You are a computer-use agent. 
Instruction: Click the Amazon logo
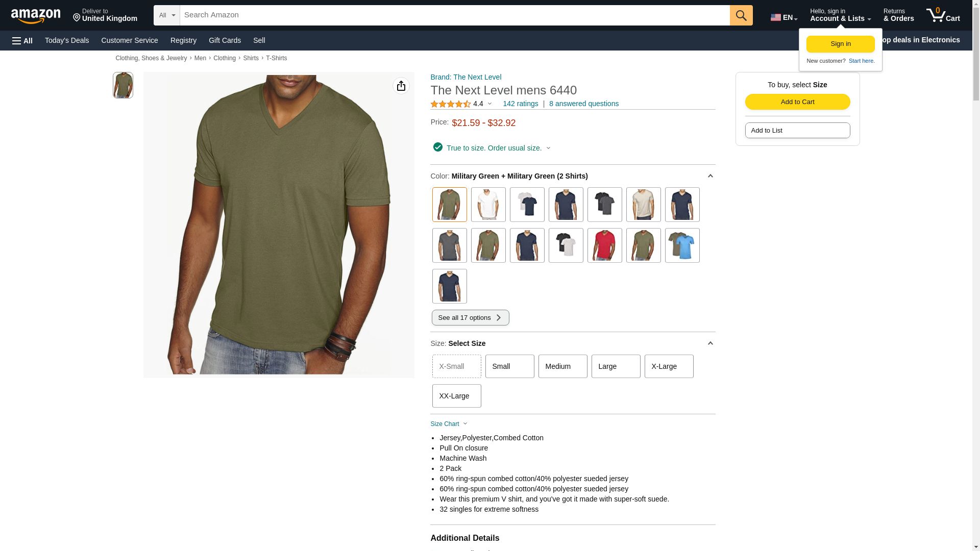[x=36, y=16]
